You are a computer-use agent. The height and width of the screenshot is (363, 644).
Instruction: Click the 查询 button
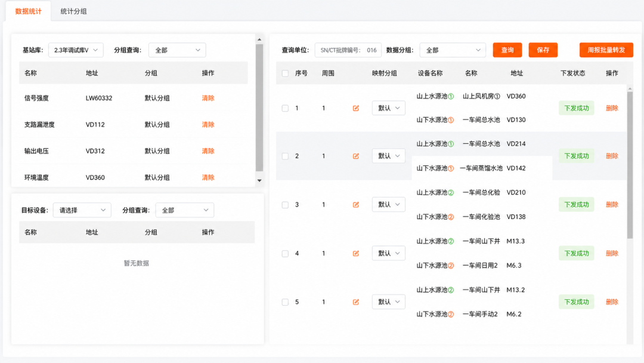point(507,50)
